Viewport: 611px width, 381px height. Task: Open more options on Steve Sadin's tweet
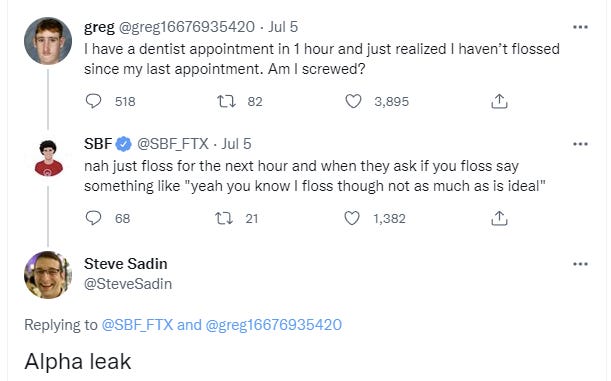pyautogui.click(x=580, y=264)
